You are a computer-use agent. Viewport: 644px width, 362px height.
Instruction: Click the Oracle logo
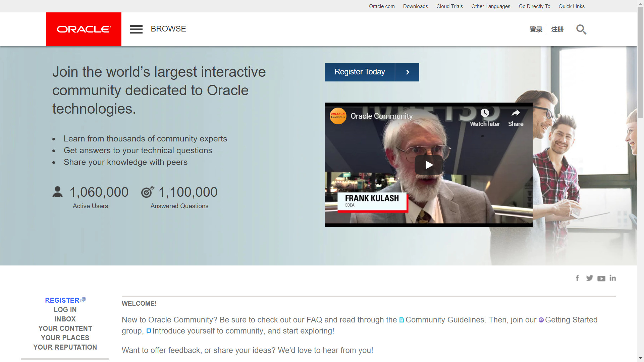coord(84,29)
